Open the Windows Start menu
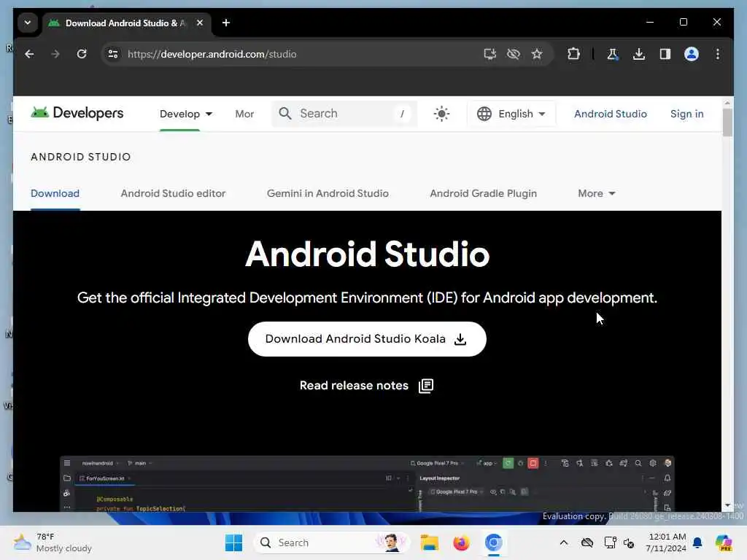This screenshot has width=747, height=560. (233, 542)
